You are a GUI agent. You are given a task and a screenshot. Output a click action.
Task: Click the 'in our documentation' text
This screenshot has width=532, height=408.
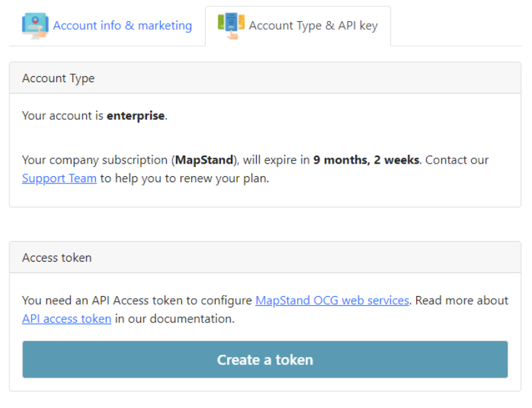[x=175, y=319]
